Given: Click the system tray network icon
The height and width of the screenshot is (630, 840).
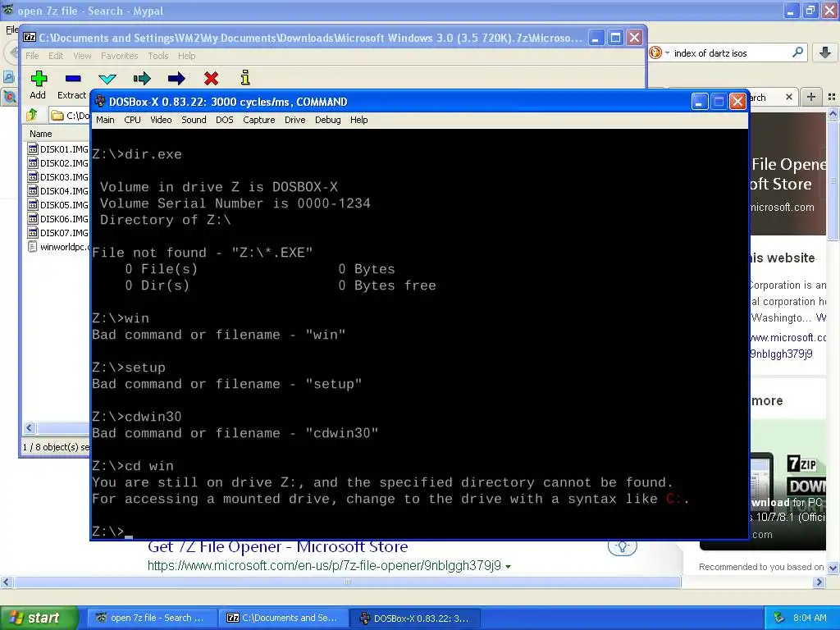Looking at the screenshot, I should click(779, 618).
